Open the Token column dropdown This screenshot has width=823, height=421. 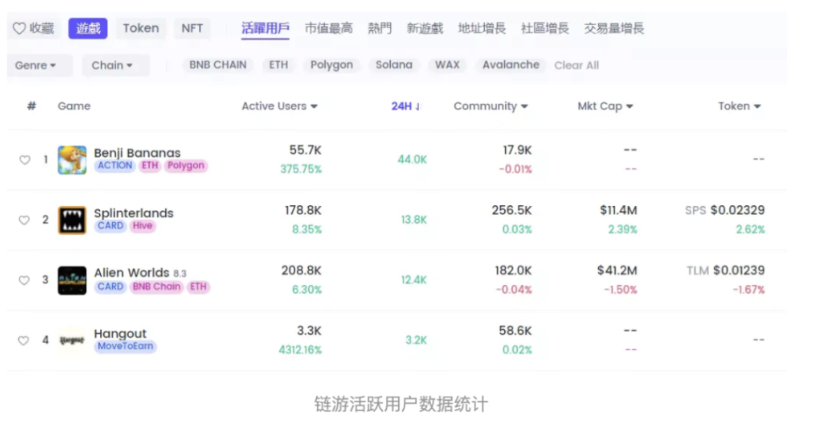coord(739,106)
